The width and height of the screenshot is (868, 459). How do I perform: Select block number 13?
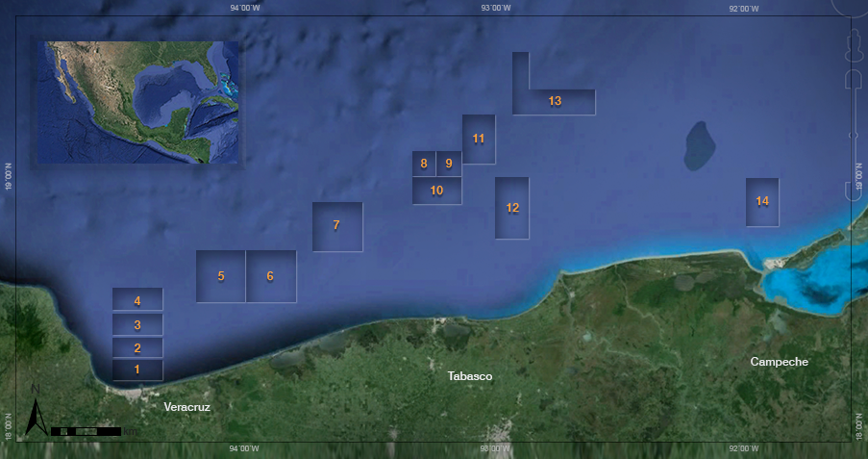coord(555,101)
